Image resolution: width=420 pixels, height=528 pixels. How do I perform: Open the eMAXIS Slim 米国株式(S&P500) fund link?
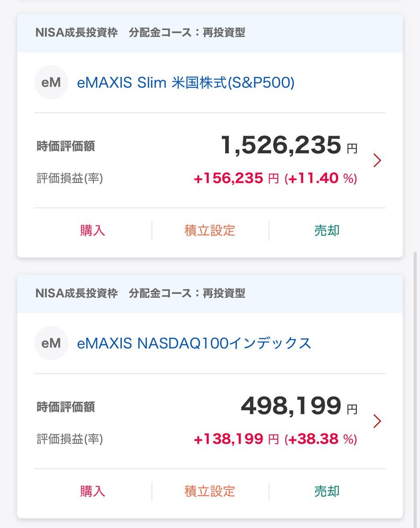pos(186,83)
